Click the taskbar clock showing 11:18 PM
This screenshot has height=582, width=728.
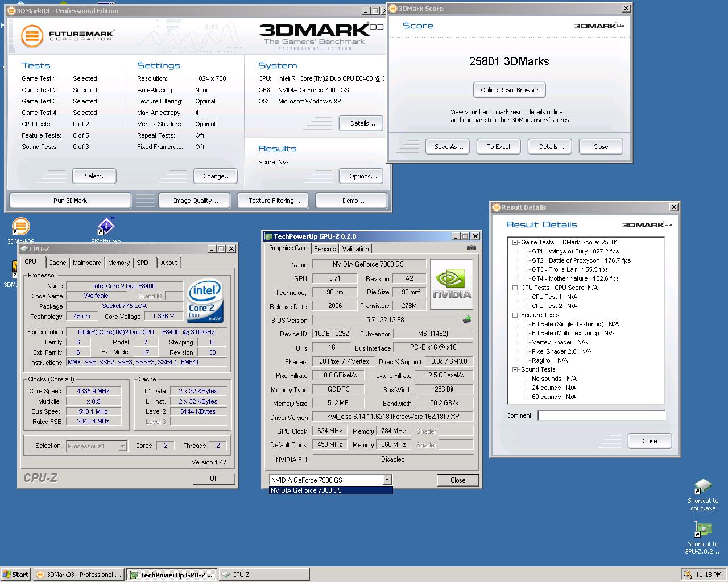click(709, 575)
